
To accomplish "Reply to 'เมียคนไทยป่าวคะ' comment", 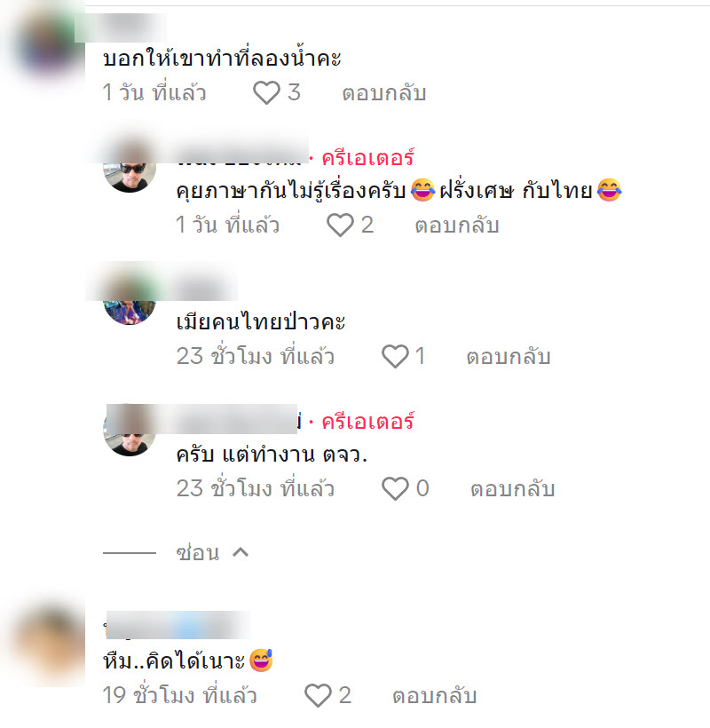I will [x=509, y=357].
